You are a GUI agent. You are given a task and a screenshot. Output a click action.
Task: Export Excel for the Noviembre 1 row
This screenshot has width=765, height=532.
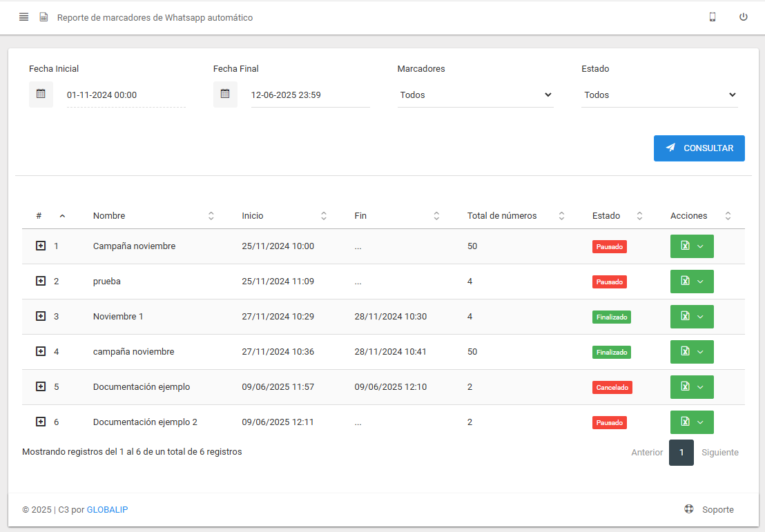click(685, 317)
